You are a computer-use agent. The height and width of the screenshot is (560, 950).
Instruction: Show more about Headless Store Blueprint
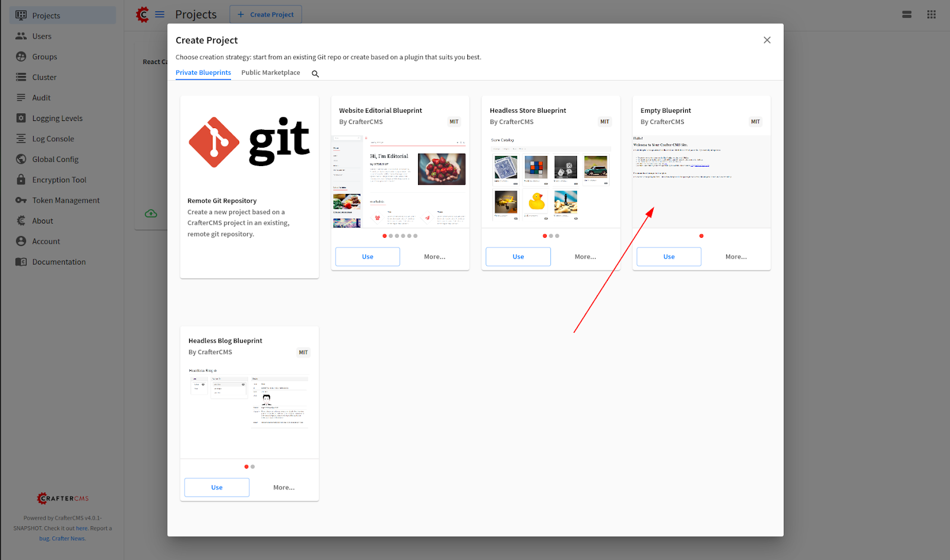[x=585, y=257]
